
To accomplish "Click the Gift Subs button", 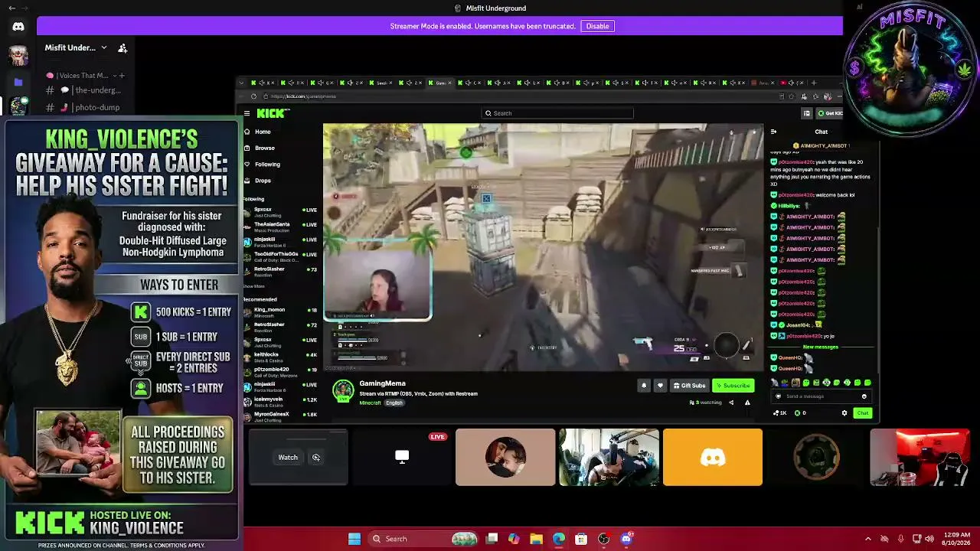I will [689, 386].
